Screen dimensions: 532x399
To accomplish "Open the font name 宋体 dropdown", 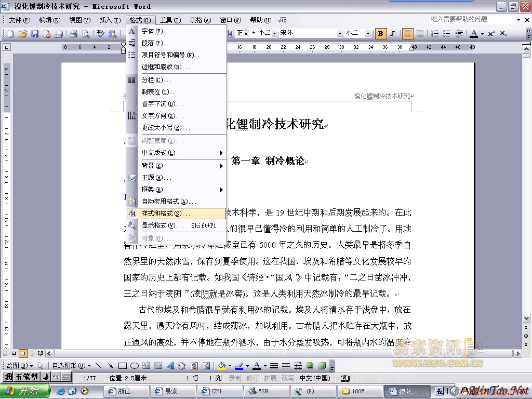I will pos(340,33).
